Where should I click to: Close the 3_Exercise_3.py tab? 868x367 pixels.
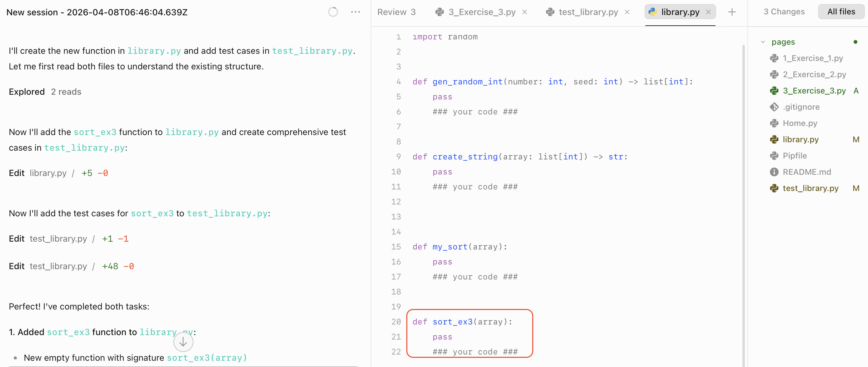click(x=524, y=12)
